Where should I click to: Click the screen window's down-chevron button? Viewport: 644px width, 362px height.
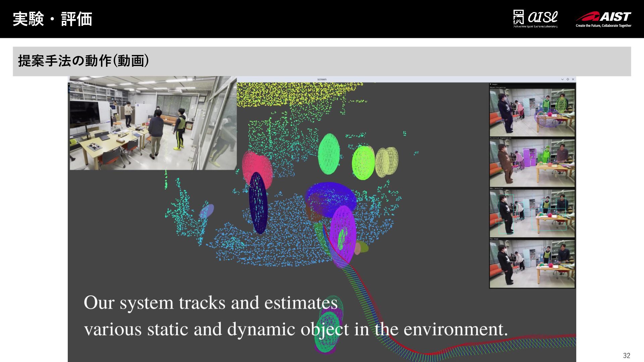click(562, 79)
